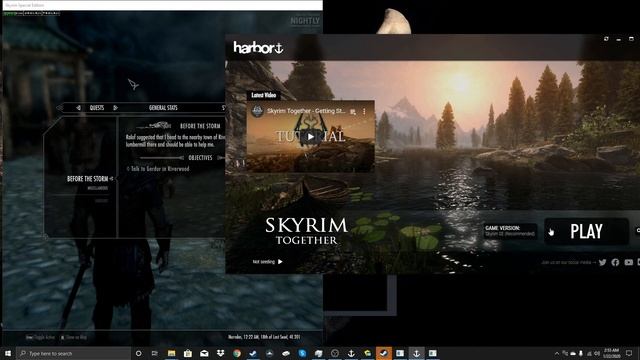Open Google Chrome from the taskbar

point(237,353)
